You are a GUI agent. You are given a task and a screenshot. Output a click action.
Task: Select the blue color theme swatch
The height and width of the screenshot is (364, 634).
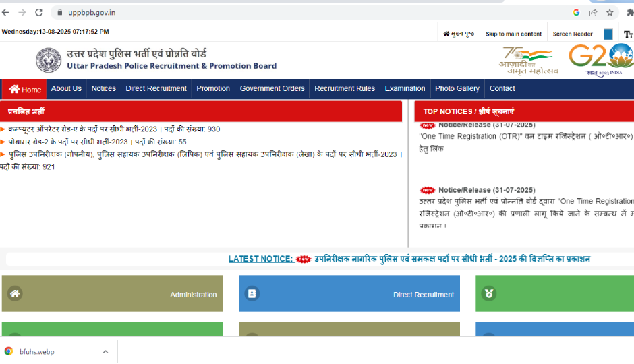click(608, 34)
